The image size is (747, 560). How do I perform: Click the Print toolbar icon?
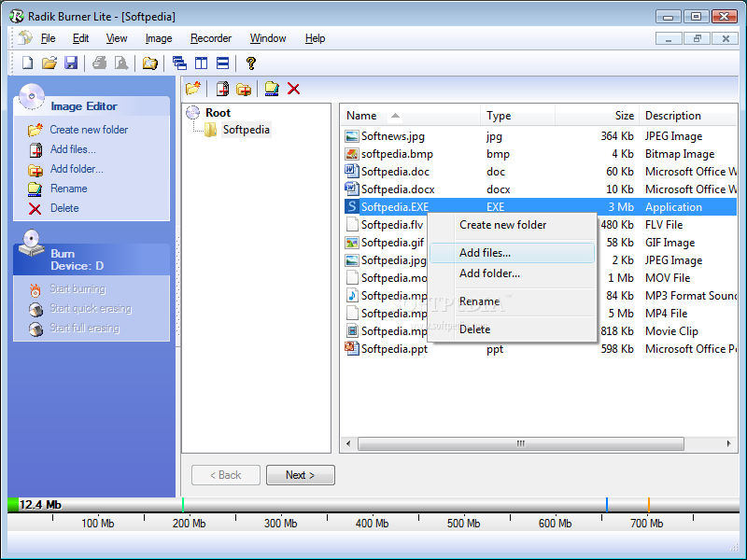(100, 63)
